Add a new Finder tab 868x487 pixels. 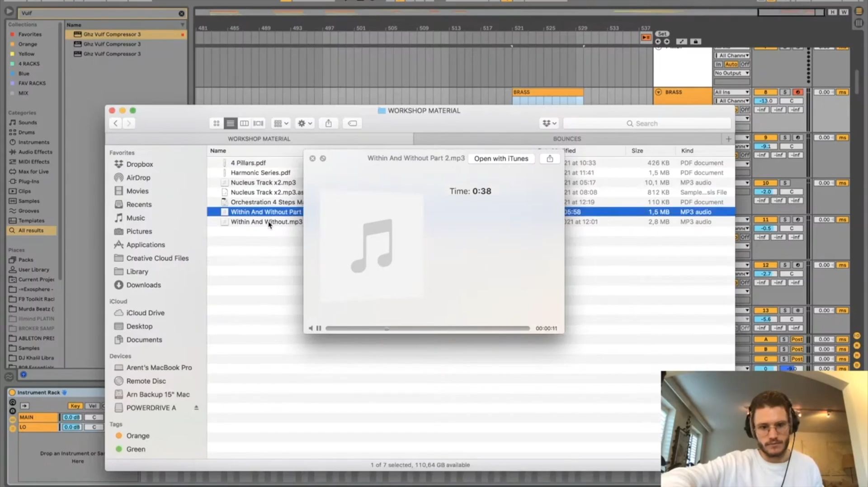[728, 139]
